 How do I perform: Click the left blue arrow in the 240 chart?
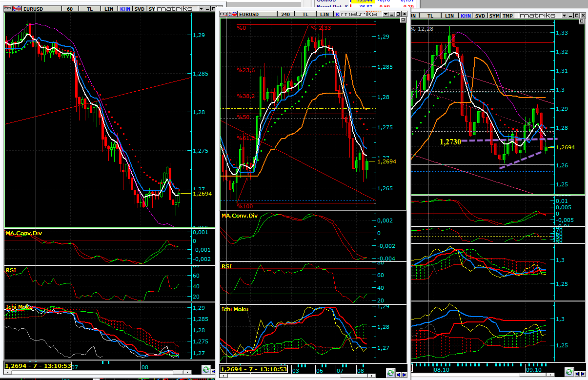[398, 374]
